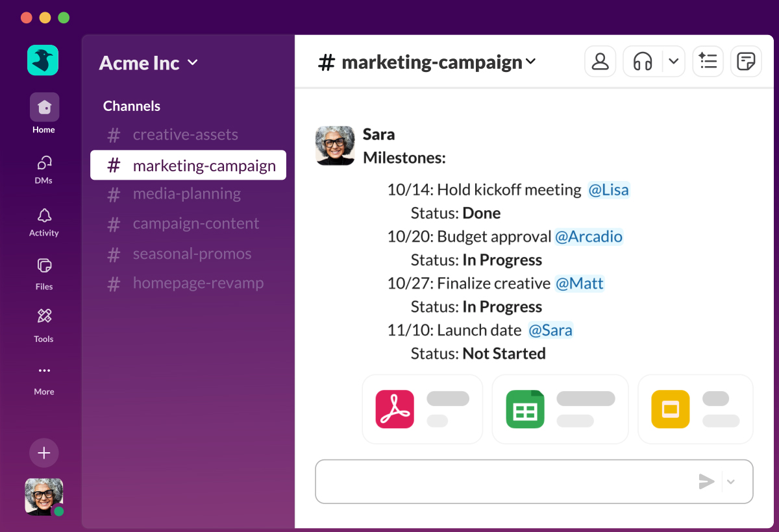Image resolution: width=779 pixels, height=532 pixels.
Task: Open the canvas note icon in header
Action: (x=746, y=62)
